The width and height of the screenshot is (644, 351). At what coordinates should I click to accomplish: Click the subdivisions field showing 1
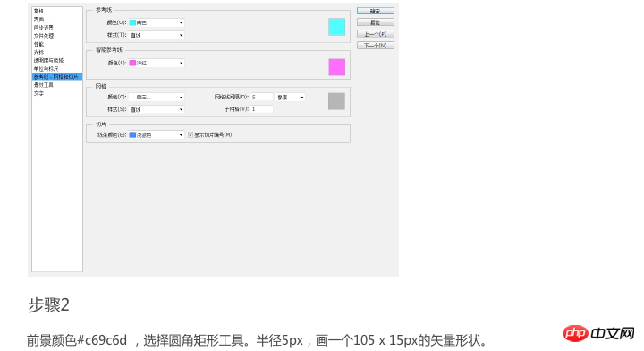(x=262, y=109)
